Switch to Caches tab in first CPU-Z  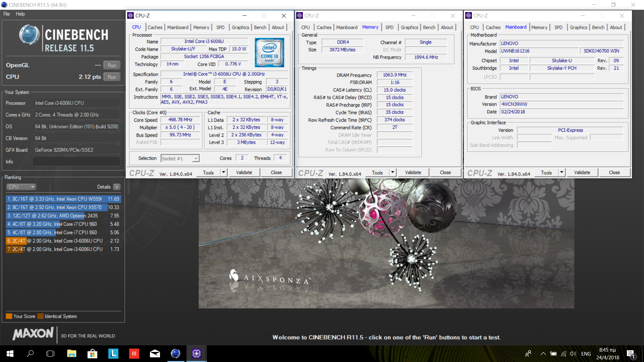tap(155, 27)
